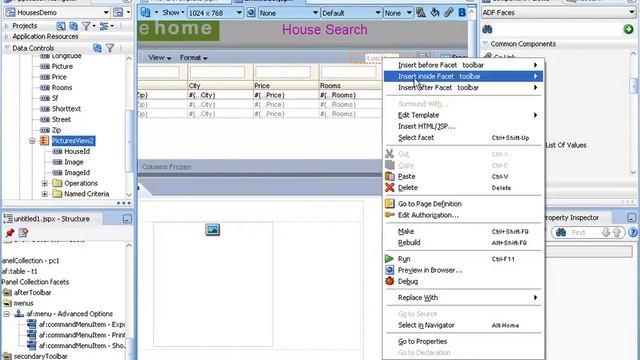The image size is (640, 360).
Task: Select the Street attribute
Action: 61,119
